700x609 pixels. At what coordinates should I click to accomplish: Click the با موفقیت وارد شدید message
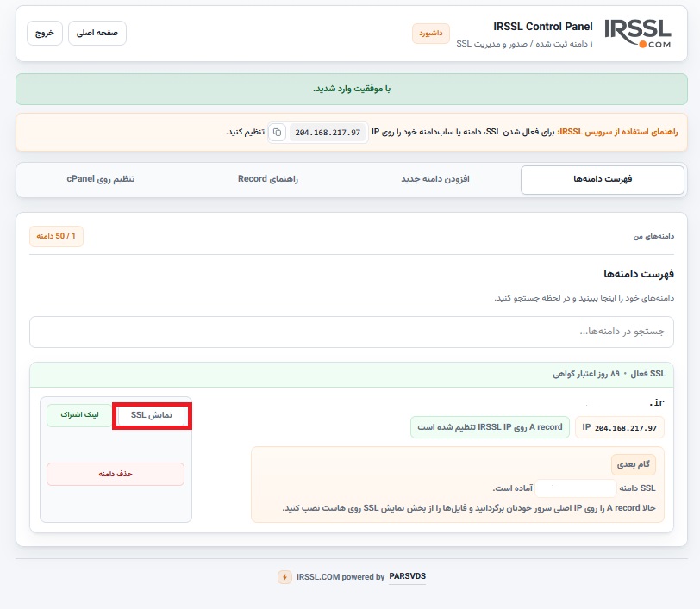352,89
